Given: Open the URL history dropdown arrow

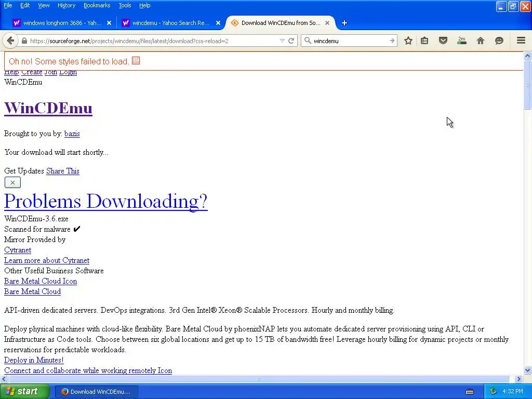Looking at the screenshot, I should (282, 41).
